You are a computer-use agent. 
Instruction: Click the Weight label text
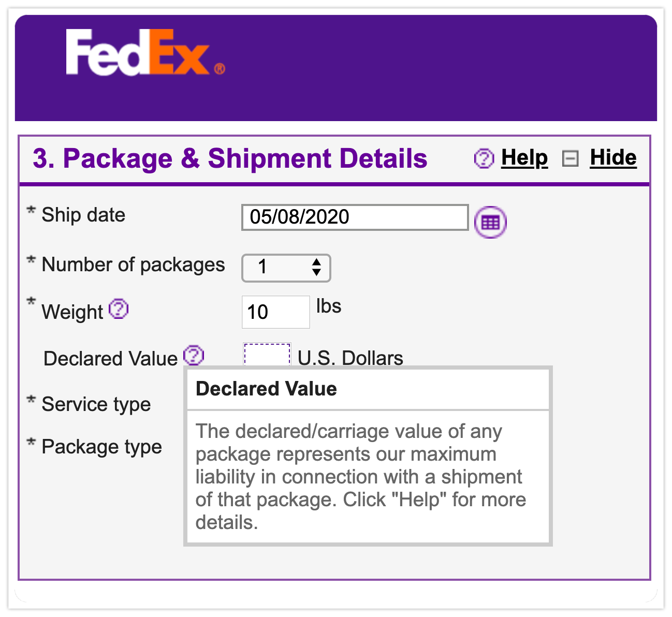pyautogui.click(x=72, y=313)
